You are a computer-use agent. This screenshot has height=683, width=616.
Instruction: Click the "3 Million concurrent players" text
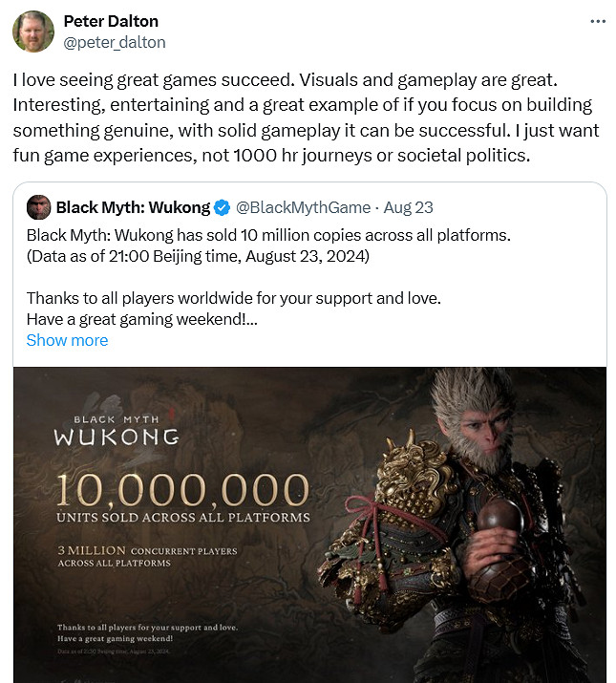click(146, 556)
